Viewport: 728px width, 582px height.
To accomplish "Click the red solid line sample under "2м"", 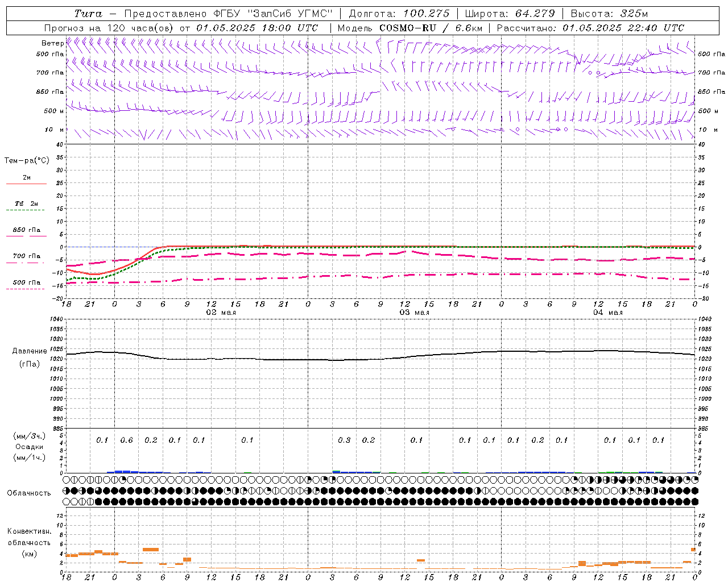I will 26,184.
